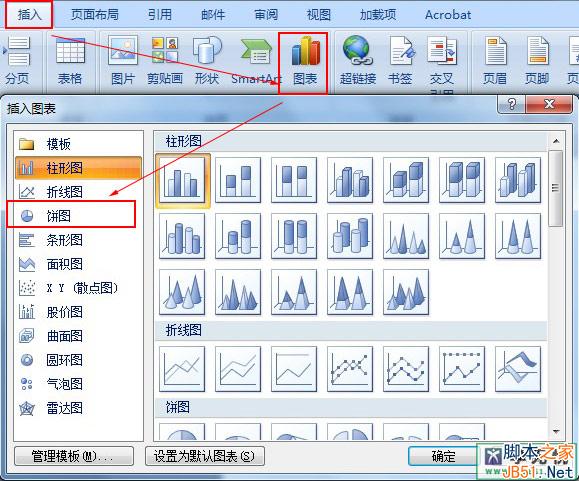Click the chart gallery scrollbar thumb
This screenshot has width=579, height=481.
point(556,188)
